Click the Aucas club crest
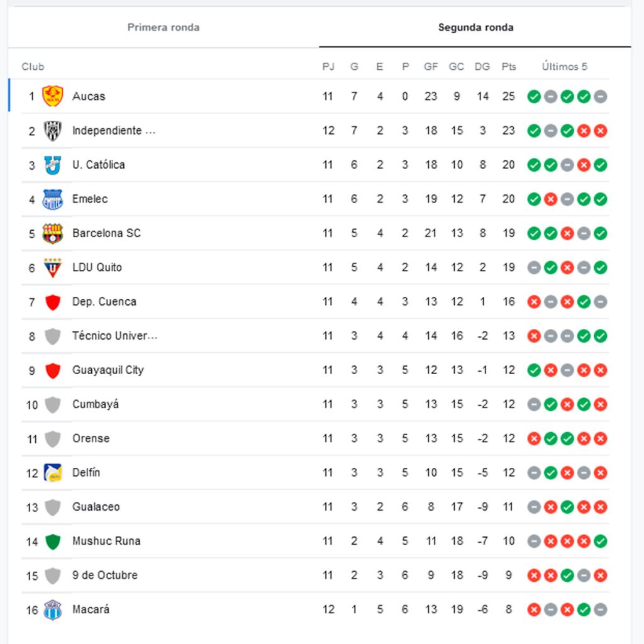The height and width of the screenshot is (644, 644). tap(53, 96)
